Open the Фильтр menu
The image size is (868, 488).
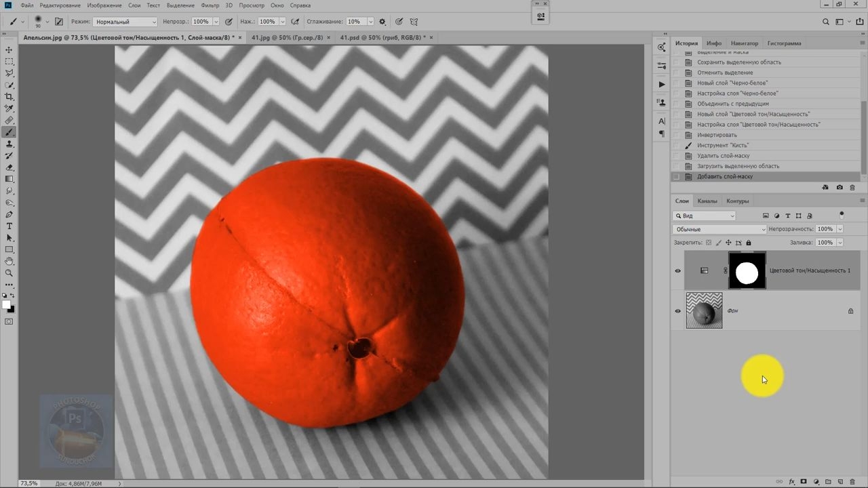210,5
